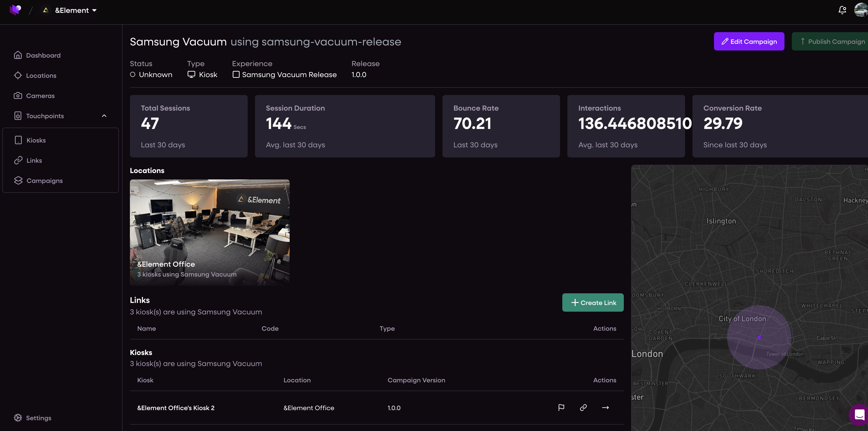Click the "Campaign Version" column header
The image size is (868, 431).
tap(417, 380)
